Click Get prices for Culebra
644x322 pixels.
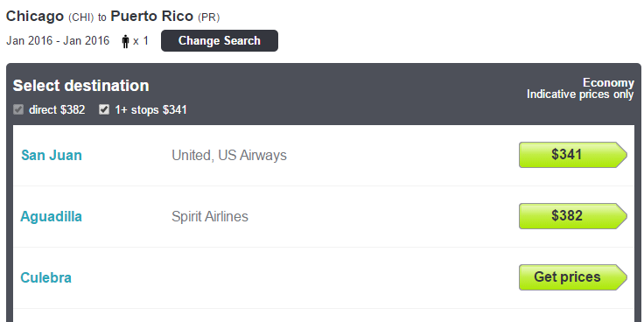click(x=573, y=277)
